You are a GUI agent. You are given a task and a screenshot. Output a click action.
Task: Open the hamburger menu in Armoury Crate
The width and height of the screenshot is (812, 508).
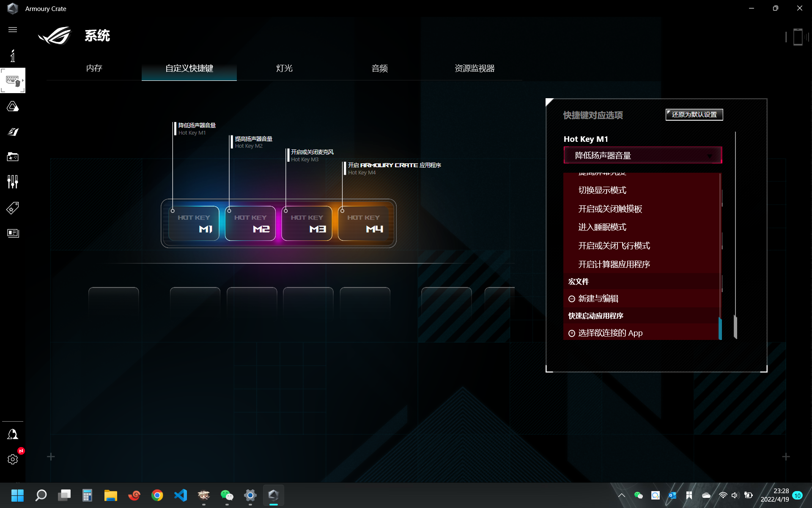pyautogui.click(x=13, y=30)
